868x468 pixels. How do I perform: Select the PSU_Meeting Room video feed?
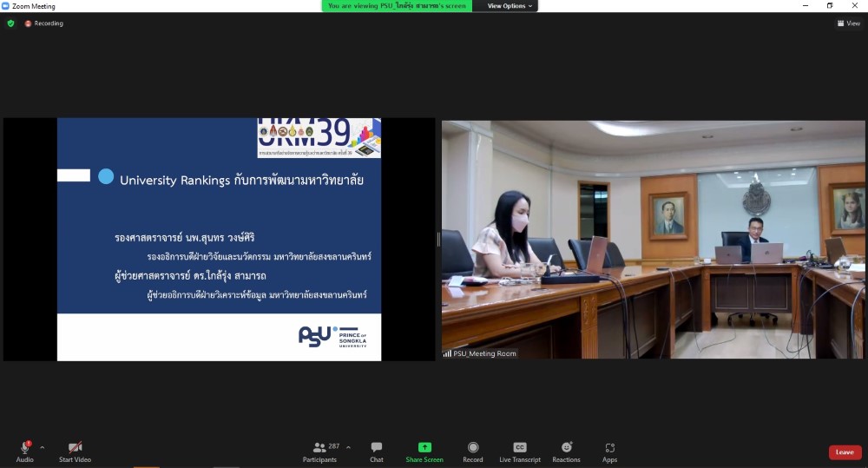653,240
